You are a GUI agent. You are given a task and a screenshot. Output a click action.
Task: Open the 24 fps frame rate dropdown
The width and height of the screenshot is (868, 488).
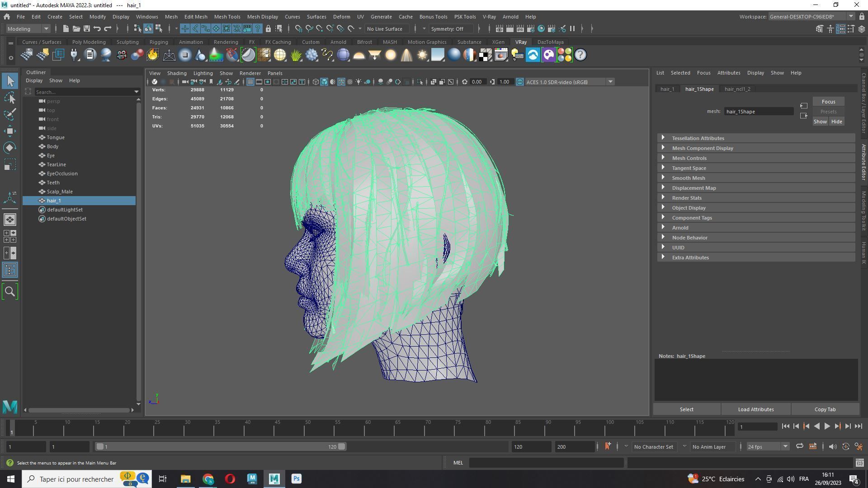767,446
